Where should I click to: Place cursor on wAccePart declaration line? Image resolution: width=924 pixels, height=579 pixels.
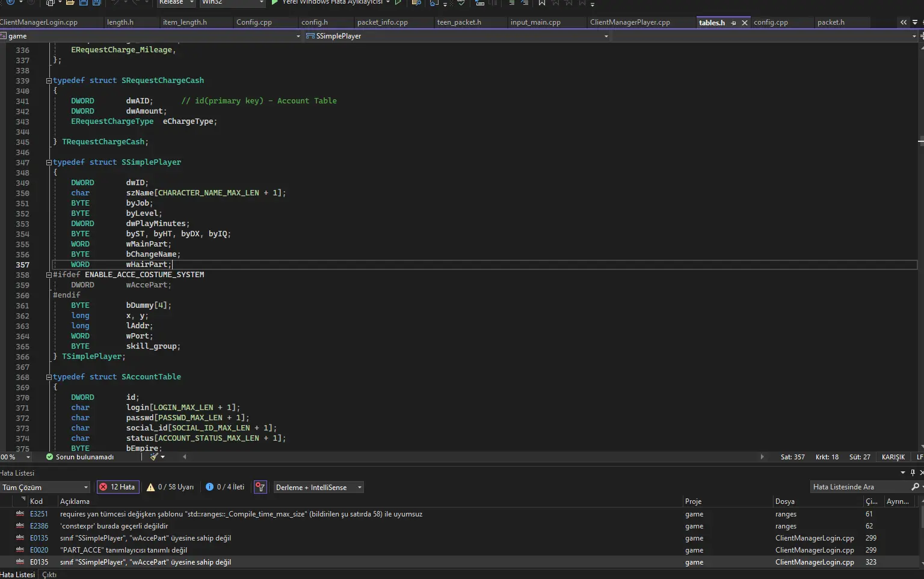click(x=149, y=285)
